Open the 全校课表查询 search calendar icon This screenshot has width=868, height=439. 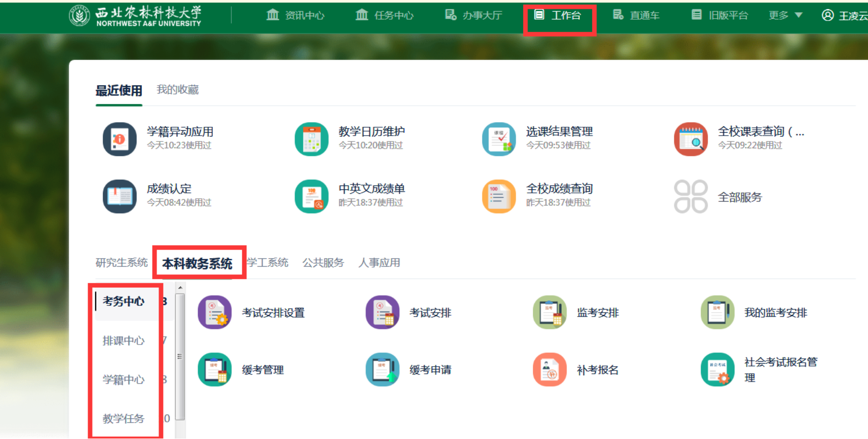(690, 139)
